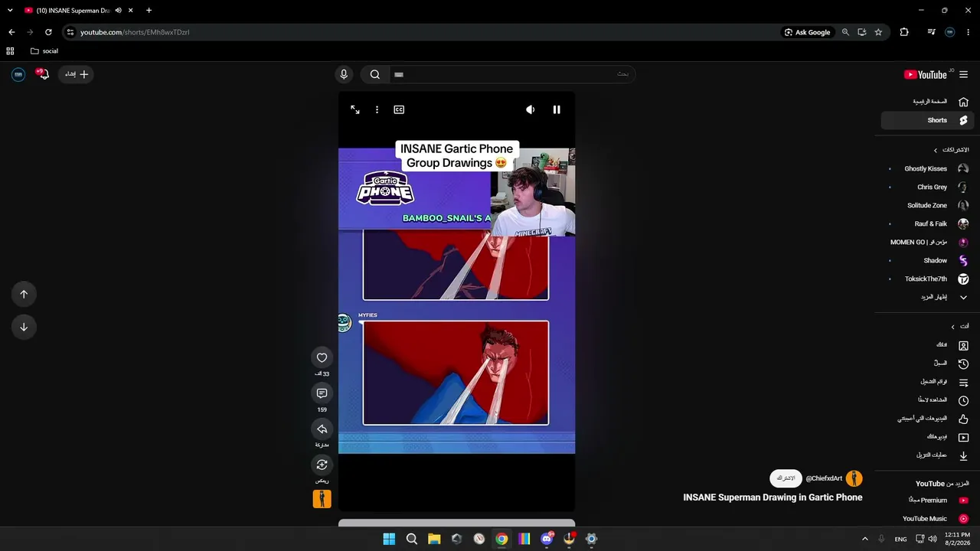Bookmark this page with the star

point(878,32)
